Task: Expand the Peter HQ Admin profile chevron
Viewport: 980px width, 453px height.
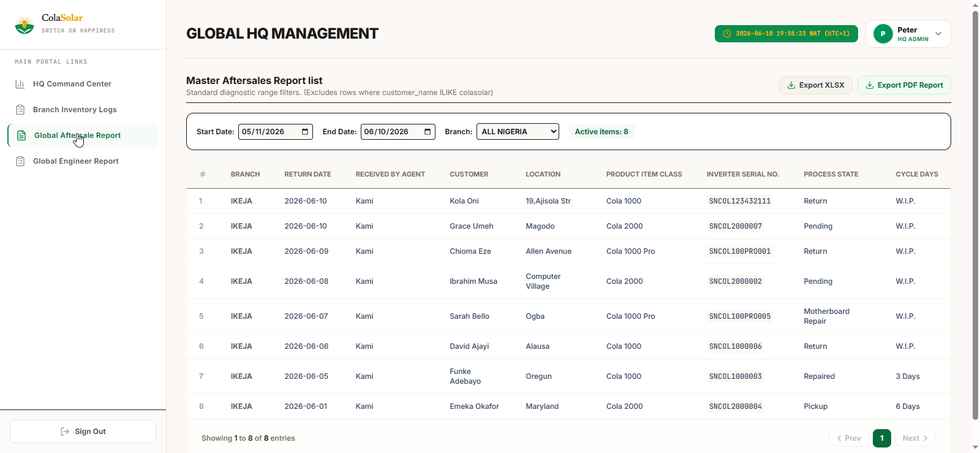Action: click(x=938, y=34)
